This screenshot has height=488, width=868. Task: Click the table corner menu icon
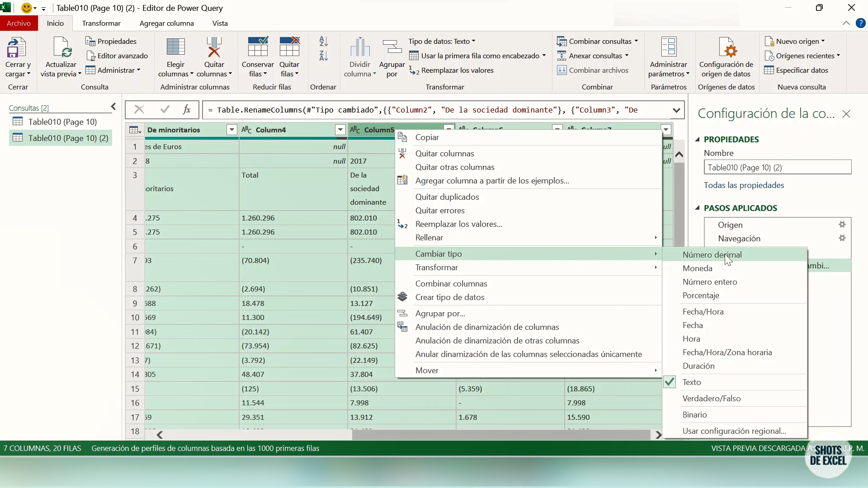[135, 130]
